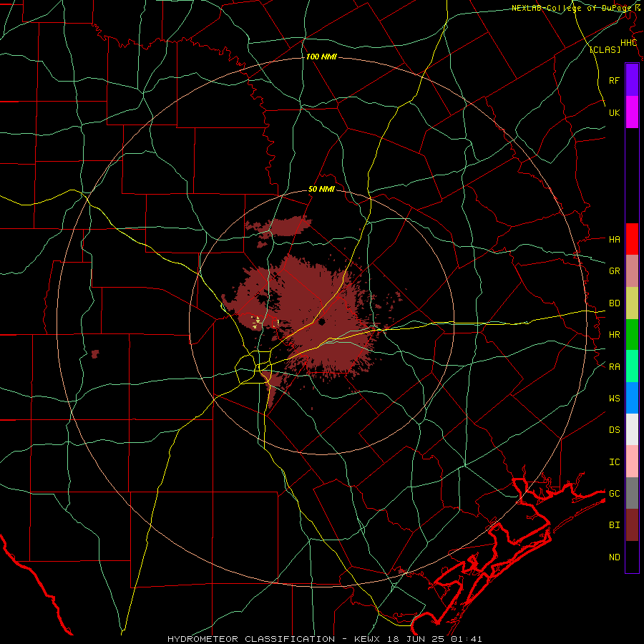Click the HYDROMETEOR CLASSIFICATION title text

(x=251, y=639)
